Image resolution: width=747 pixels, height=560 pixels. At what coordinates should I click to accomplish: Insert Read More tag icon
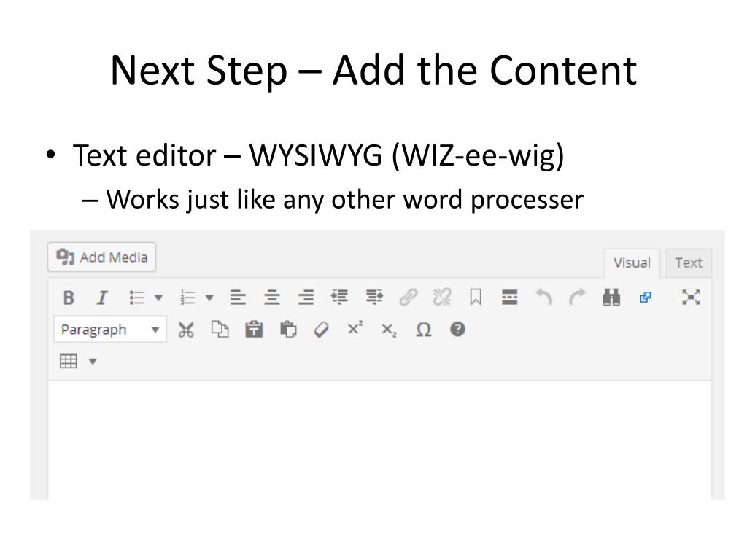tap(510, 297)
